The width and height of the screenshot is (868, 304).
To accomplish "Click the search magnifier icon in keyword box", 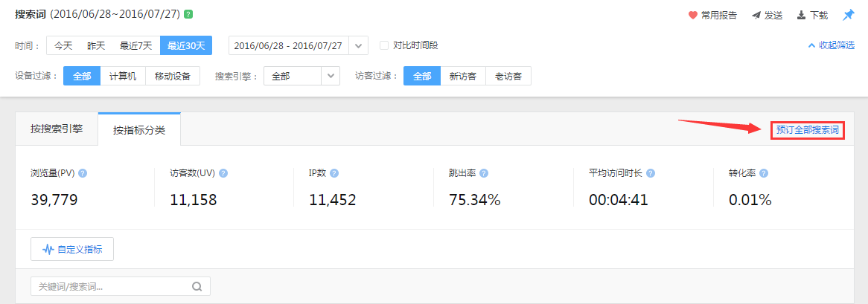I will pos(197,287).
